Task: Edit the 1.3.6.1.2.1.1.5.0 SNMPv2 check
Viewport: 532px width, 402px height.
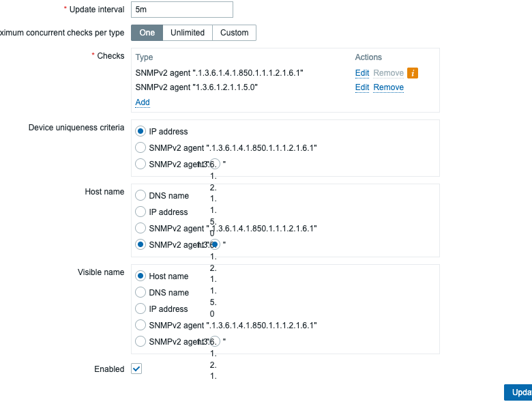Action: pos(362,87)
